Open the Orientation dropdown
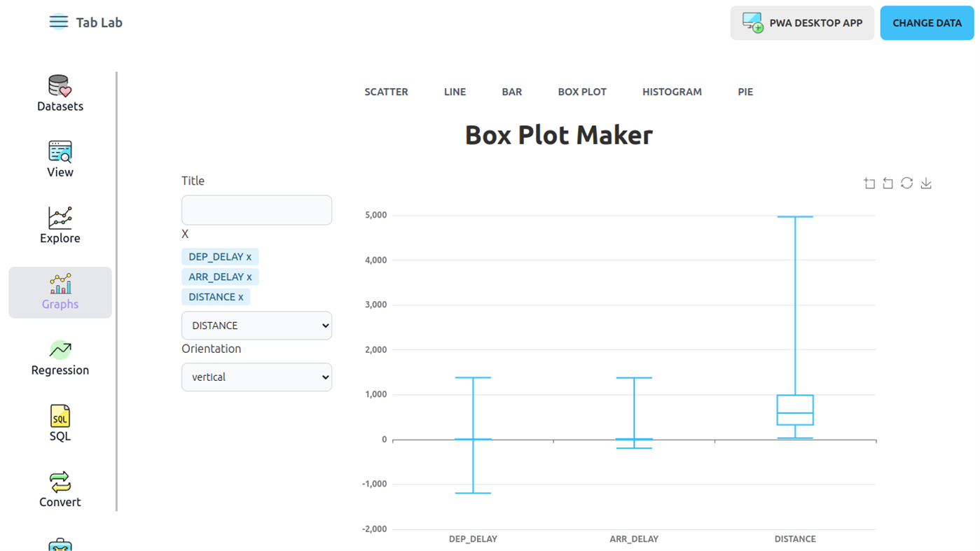 256,377
